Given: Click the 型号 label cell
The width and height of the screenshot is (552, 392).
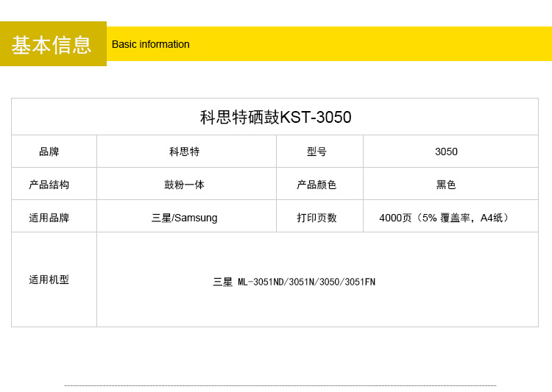Looking at the screenshot, I should (316, 152).
